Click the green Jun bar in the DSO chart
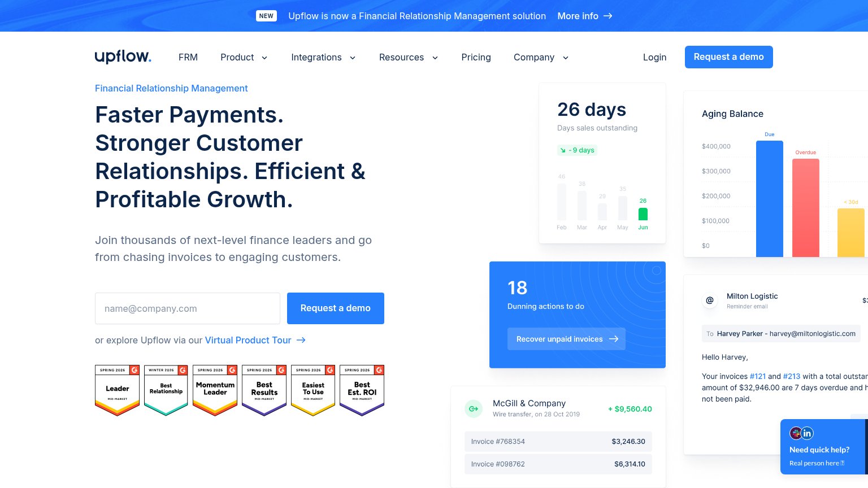The height and width of the screenshot is (488, 868). click(x=643, y=214)
